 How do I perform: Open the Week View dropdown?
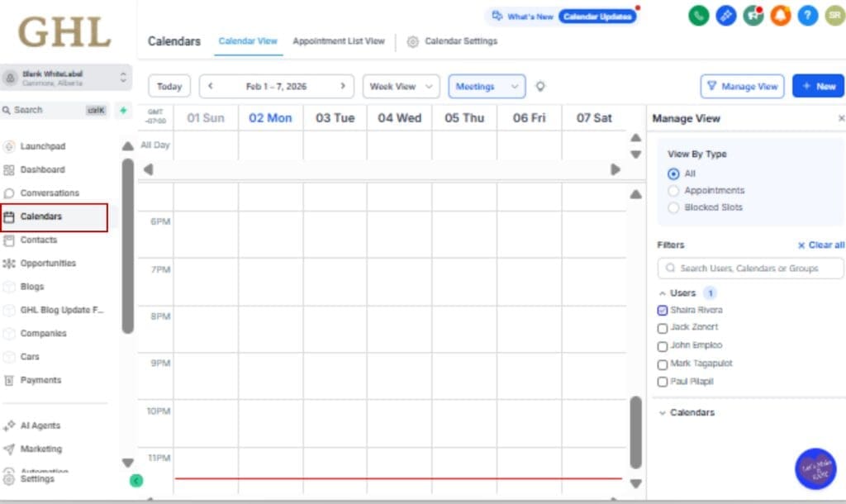[401, 86]
